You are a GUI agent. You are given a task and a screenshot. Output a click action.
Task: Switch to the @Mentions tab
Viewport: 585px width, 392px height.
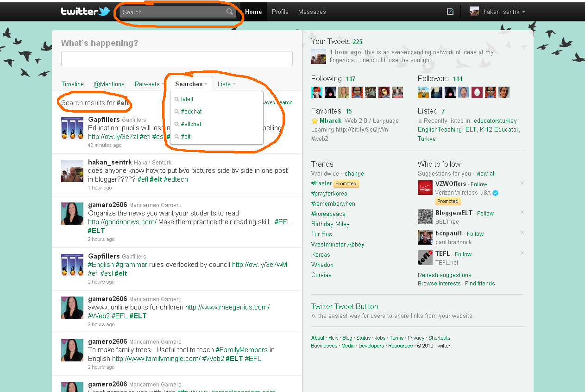pyautogui.click(x=109, y=84)
